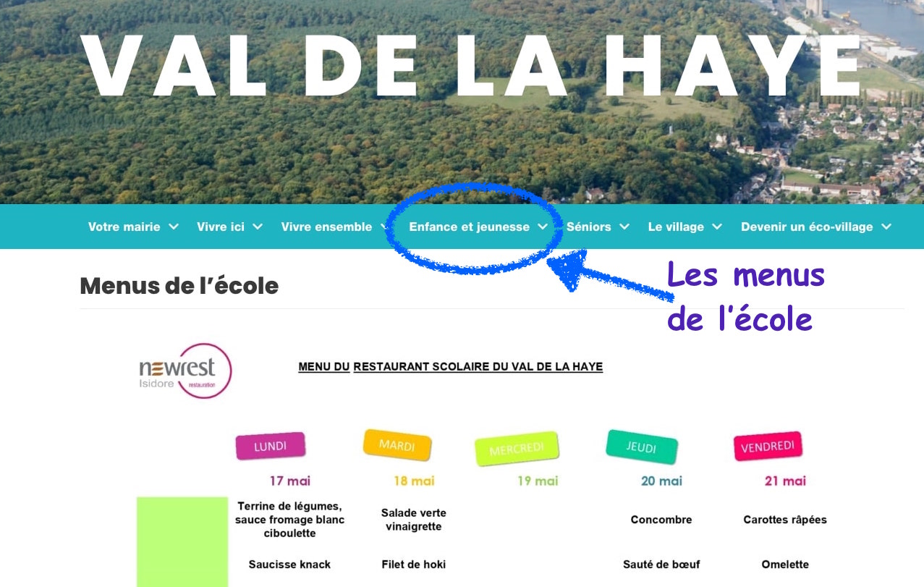
Task: Click the Omelette menu entry
Action: point(785,565)
